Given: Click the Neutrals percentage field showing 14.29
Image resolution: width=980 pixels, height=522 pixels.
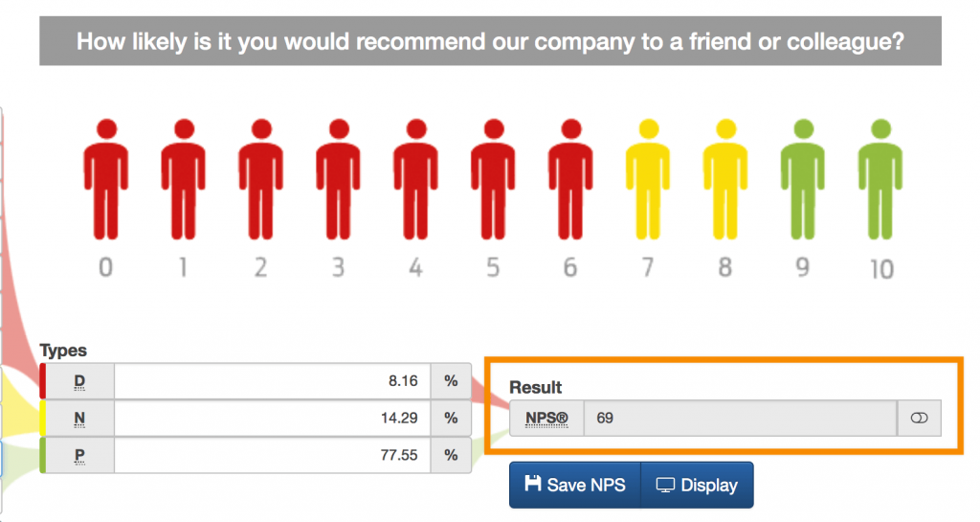Looking at the screenshot, I should (273, 418).
